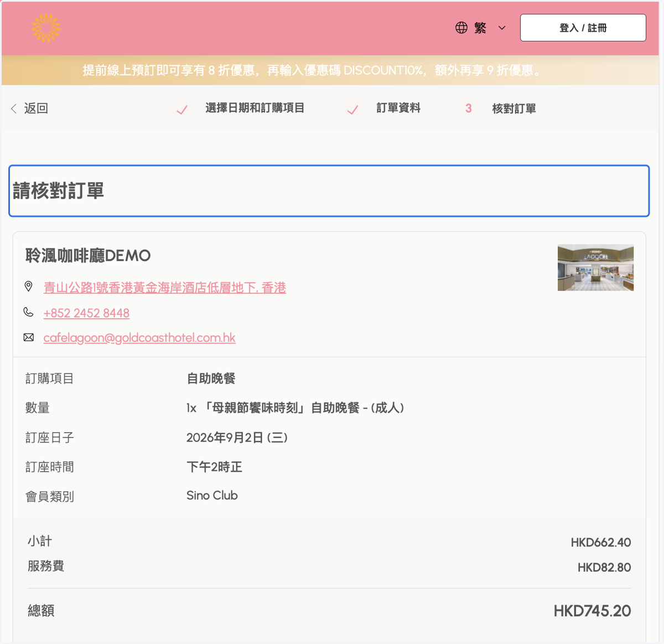The height and width of the screenshot is (644, 664).
Task: Click checkmark beside 選擇日期和訂購項目
Action: (x=181, y=110)
